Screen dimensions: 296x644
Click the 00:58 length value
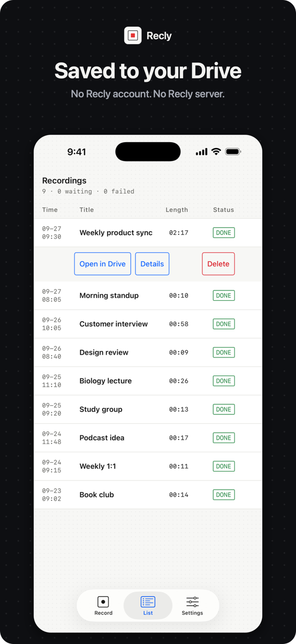[179, 324]
